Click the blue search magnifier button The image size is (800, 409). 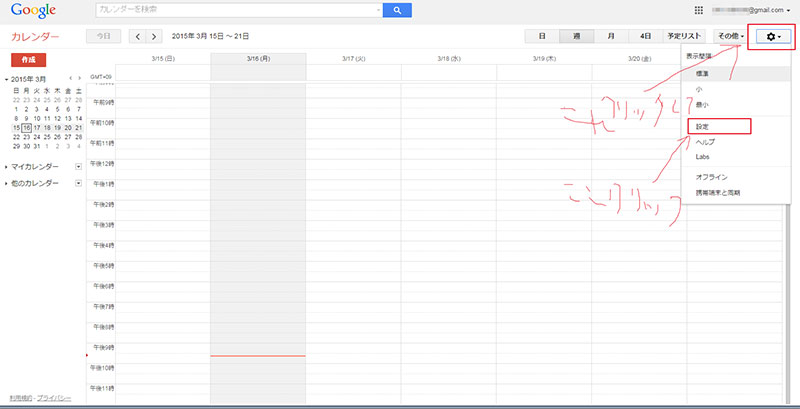coord(397,10)
